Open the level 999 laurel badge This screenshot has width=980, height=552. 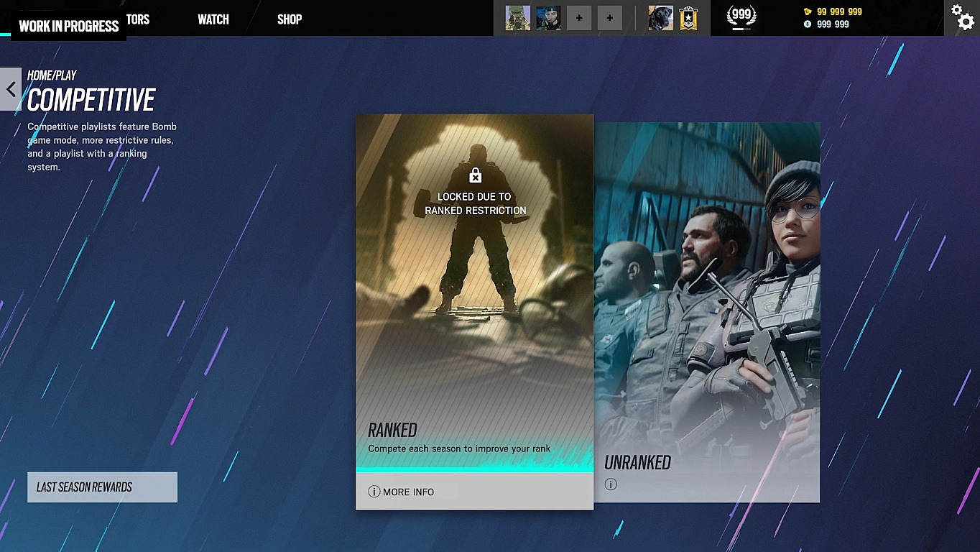click(741, 15)
